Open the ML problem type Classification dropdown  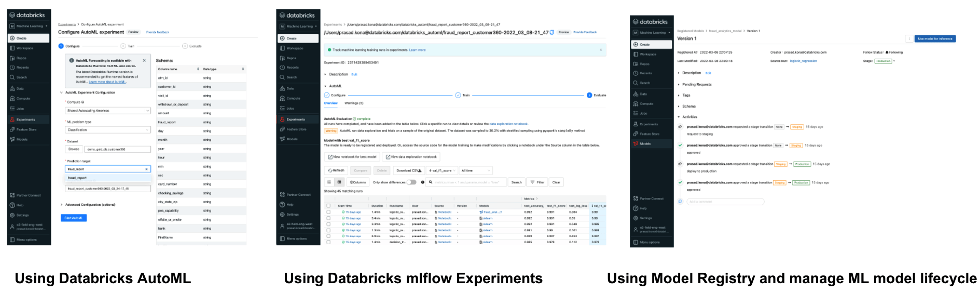pyautogui.click(x=108, y=130)
